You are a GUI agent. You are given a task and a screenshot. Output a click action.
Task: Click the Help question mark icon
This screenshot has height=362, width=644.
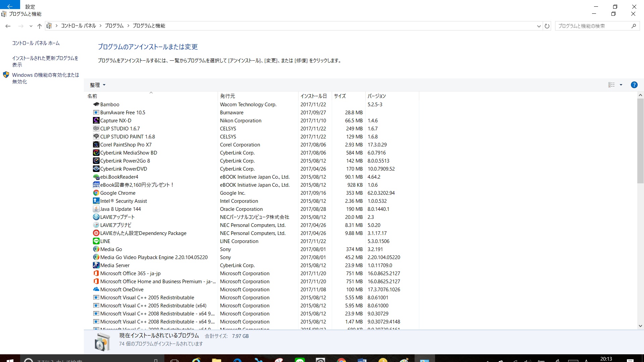[634, 85]
